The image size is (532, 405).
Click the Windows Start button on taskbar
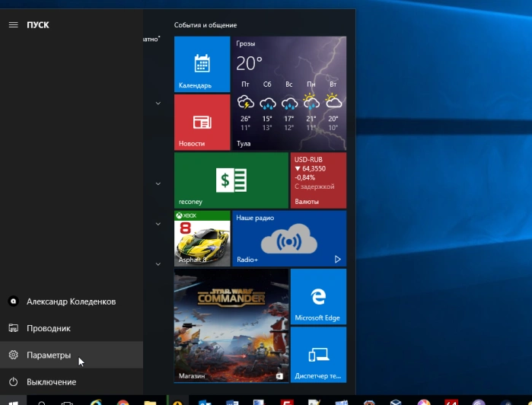coord(13,400)
